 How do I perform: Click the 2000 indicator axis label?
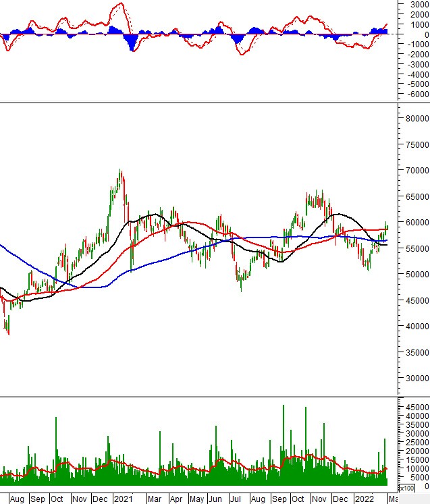tap(419, 14)
